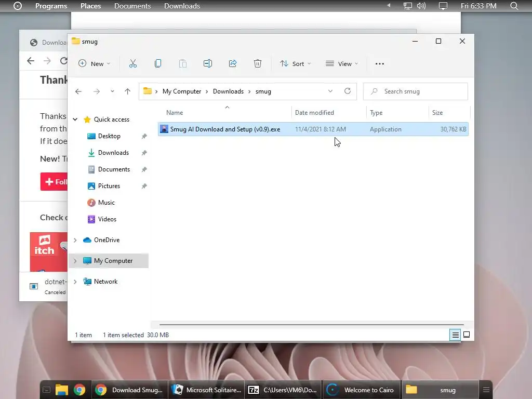Image resolution: width=532 pixels, height=399 pixels.
Task: Open Pictures in Quick access
Action: pos(109,186)
